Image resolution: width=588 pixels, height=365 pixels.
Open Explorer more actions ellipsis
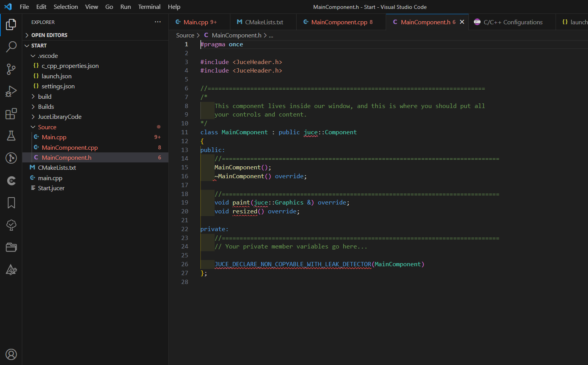coord(158,22)
